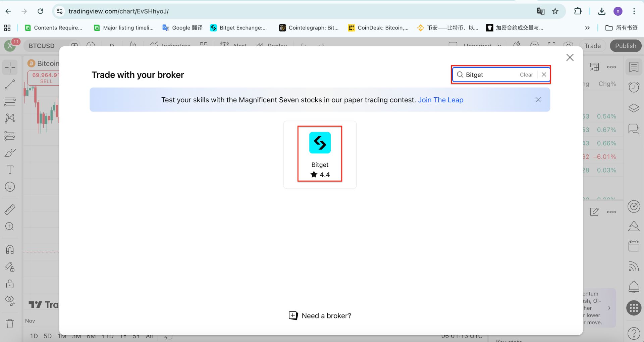
Task: Hide all drawings with eye icon
Action: 10,301
